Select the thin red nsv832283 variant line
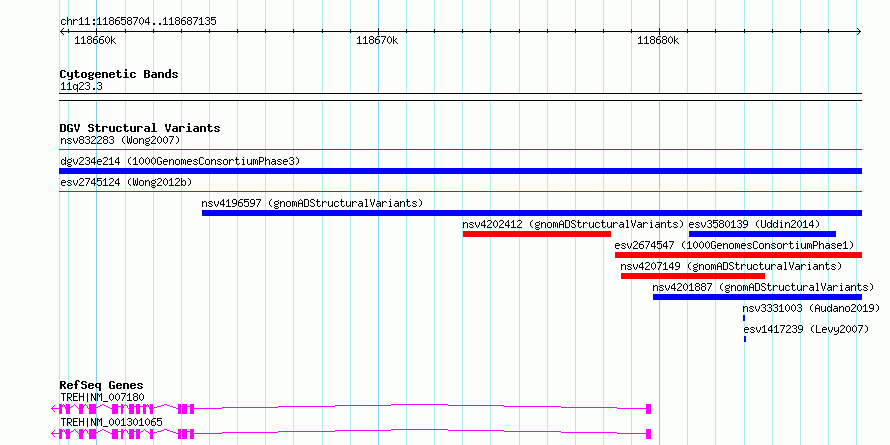 460,150
